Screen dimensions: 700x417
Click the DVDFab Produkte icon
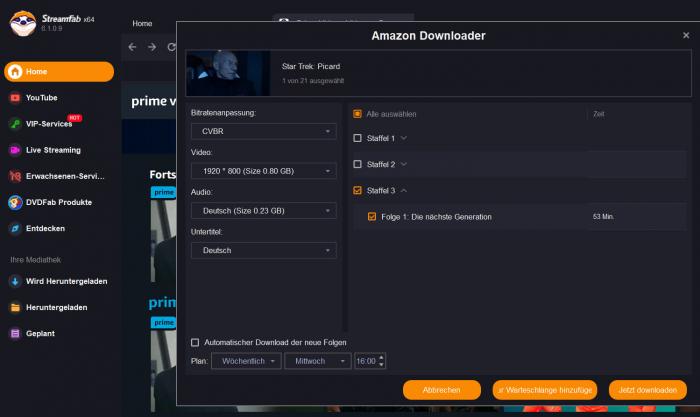[x=15, y=202]
